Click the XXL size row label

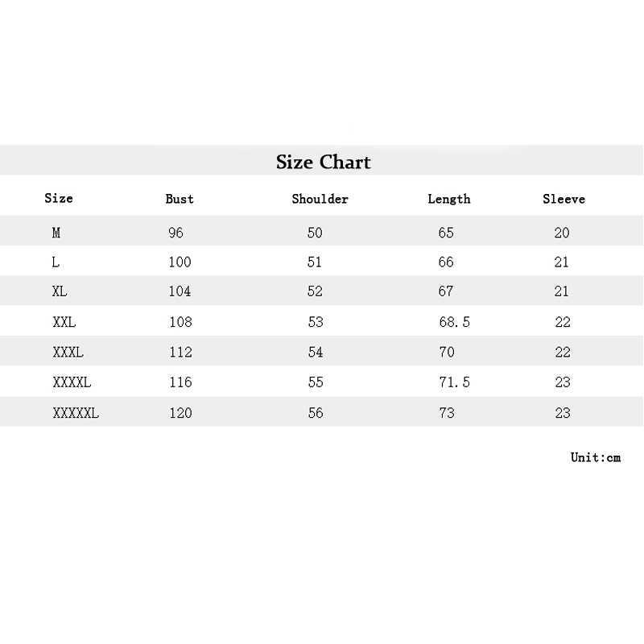tap(64, 322)
